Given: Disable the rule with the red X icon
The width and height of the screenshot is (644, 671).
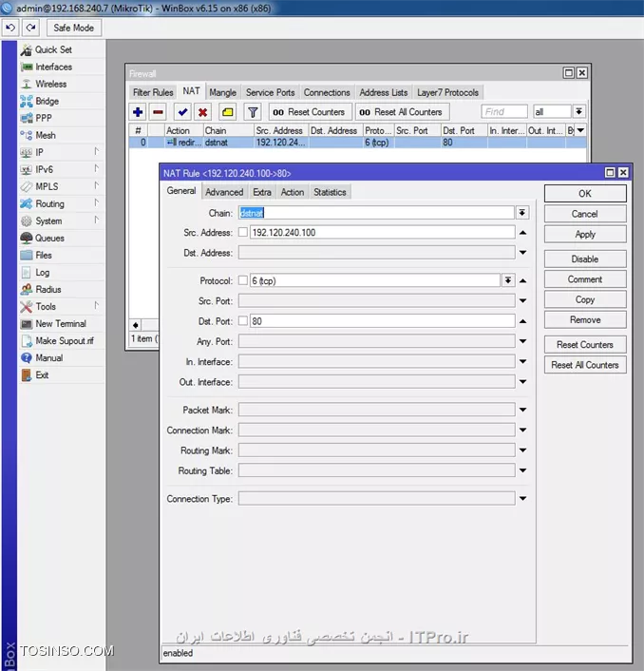Looking at the screenshot, I should point(202,112).
